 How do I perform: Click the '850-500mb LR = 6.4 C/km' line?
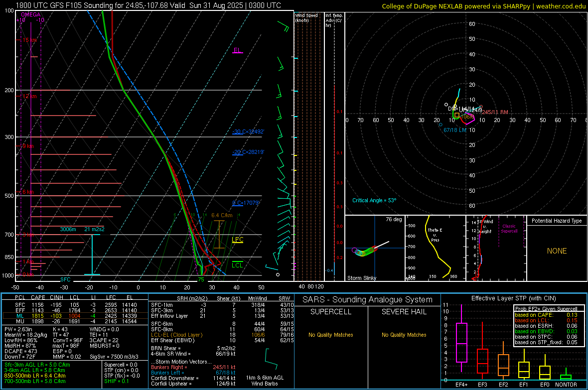coord(35,376)
